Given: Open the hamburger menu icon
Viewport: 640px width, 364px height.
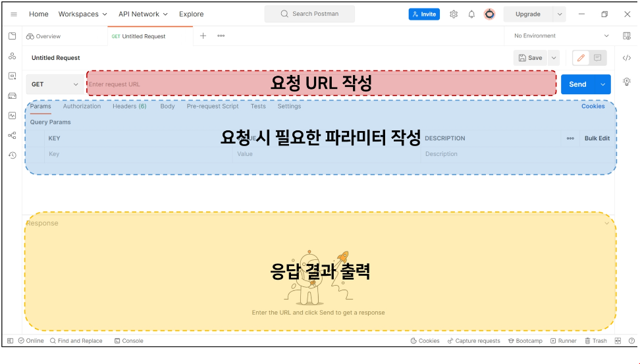Looking at the screenshot, I should pyautogui.click(x=13, y=14).
